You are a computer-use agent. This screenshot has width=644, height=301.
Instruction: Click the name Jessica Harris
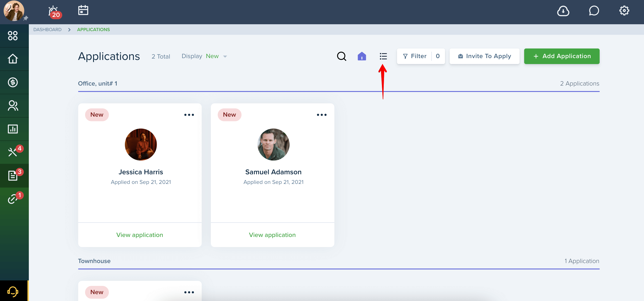pos(141,172)
